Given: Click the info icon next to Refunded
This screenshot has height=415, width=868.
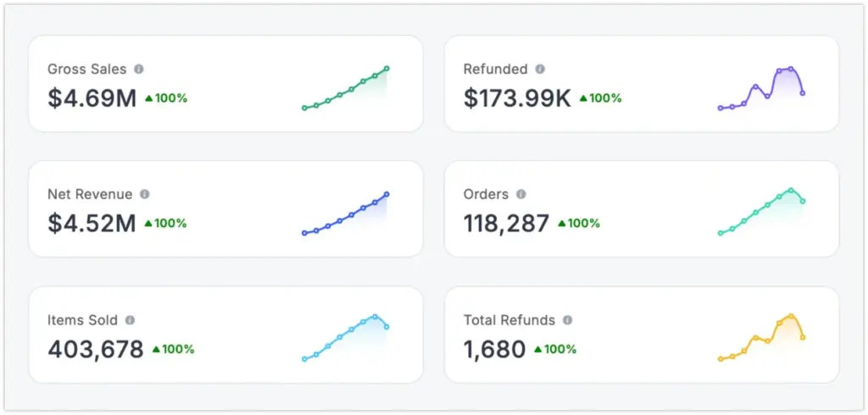Looking at the screenshot, I should point(540,69).
